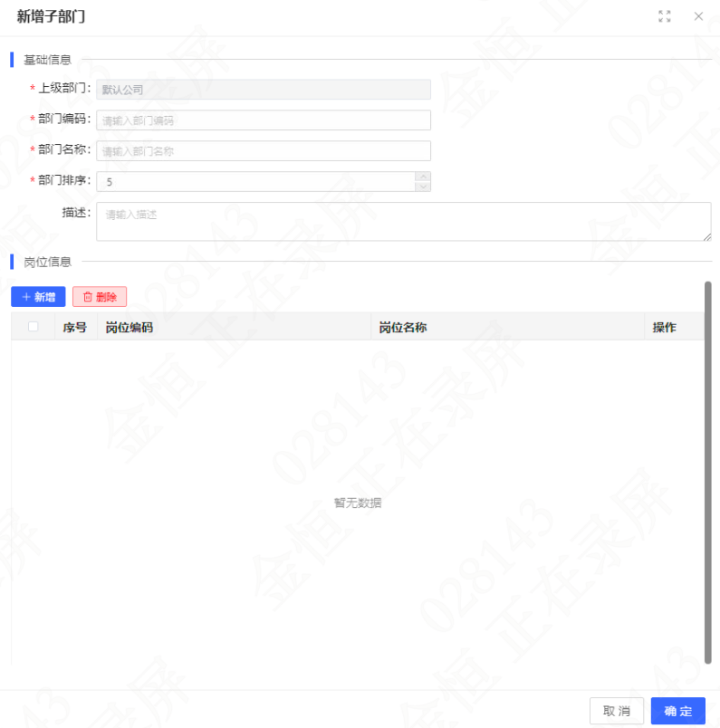Click the 基础信息 section title

tap(47, 60)
